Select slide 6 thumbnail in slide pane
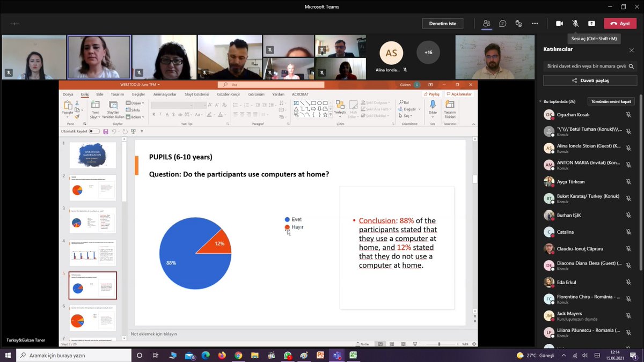Image resolution: width=644 pixels, height=362 pixels. pyautogui.click(x=93, y=319)
